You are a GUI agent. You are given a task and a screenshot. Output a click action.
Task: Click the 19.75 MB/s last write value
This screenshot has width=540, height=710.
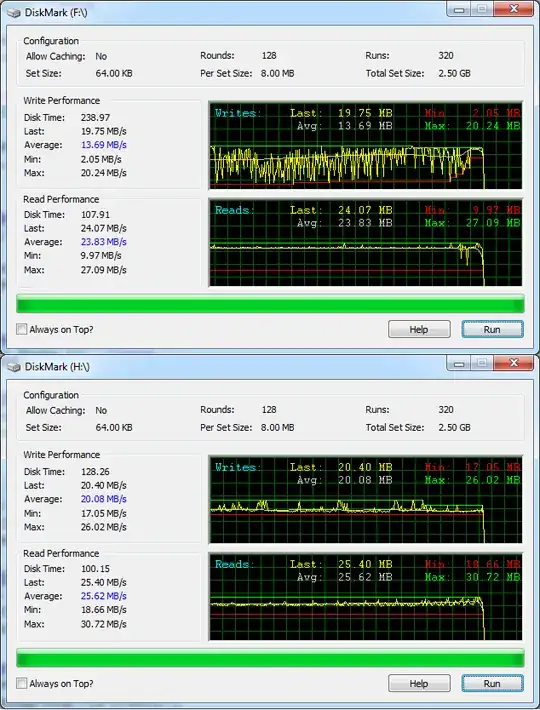(x=104, y=131)
